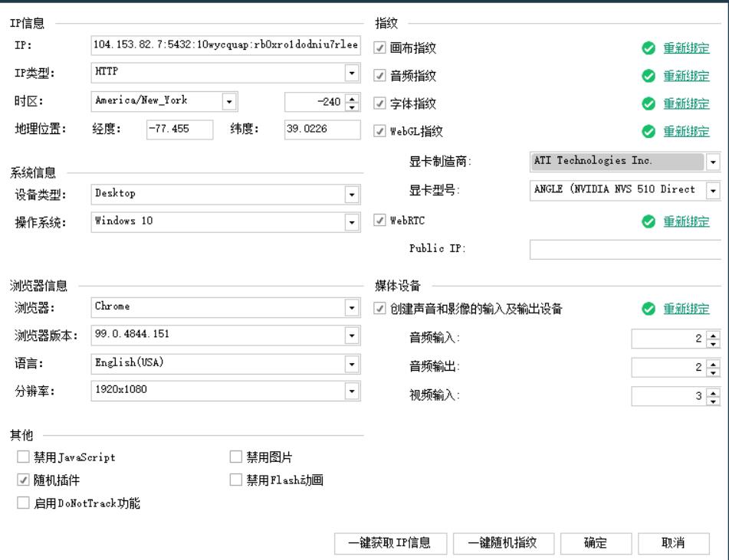Open the 浏览器 Chrome dropdown
Screen dimensions: 729x560
(x=352, y=308)
